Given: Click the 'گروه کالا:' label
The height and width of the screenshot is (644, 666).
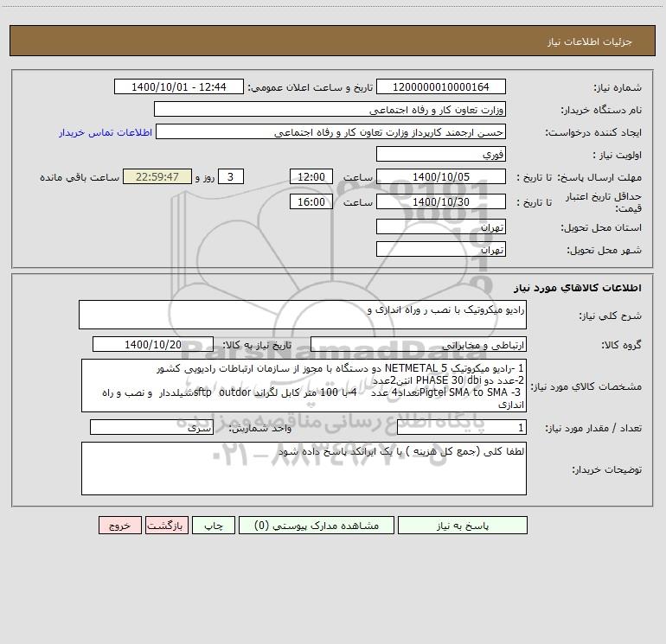Looking at the screenshot, I should click(x=621, y=345).
